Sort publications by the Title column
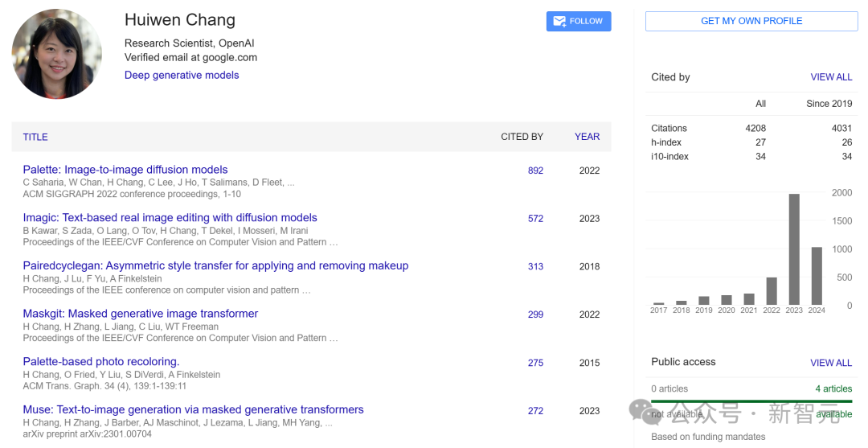 [x=35, y=137]
